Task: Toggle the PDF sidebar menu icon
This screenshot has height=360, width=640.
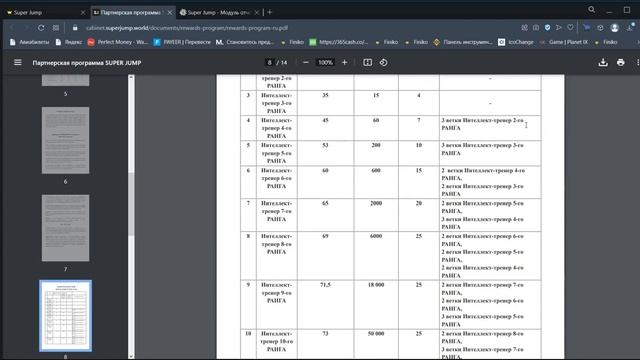Action: [x=18, y=62]
